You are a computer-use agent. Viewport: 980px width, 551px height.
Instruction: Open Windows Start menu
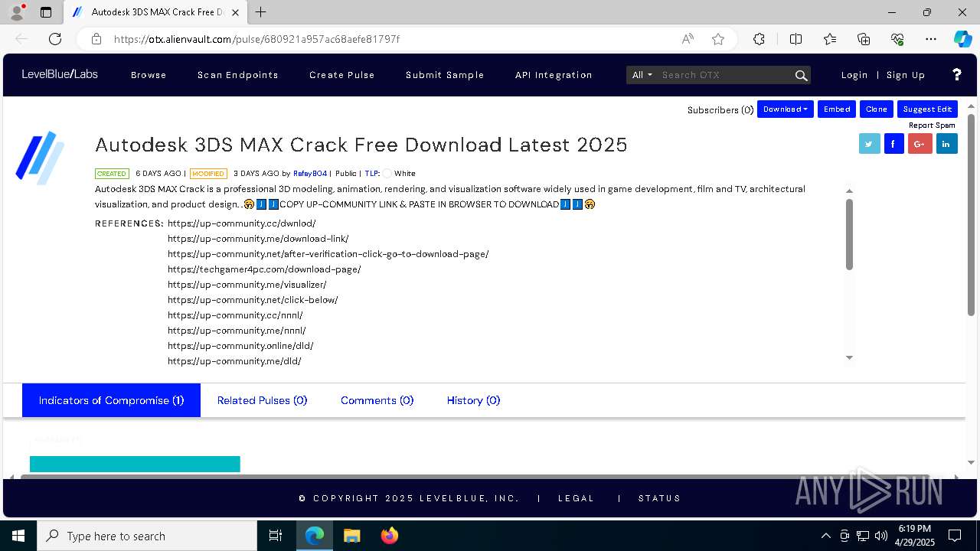tap(18, 536)
